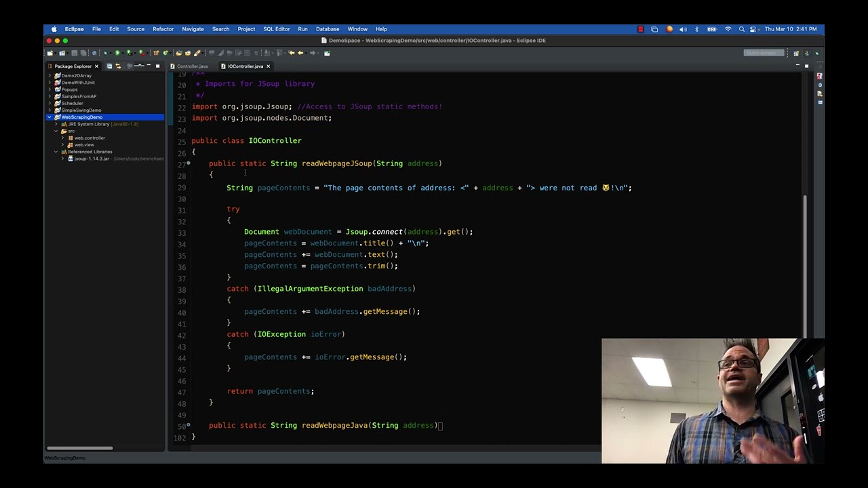Open the File menu
Image resolution: width=868 pixels, height=488 pixels.
(96, 29)
